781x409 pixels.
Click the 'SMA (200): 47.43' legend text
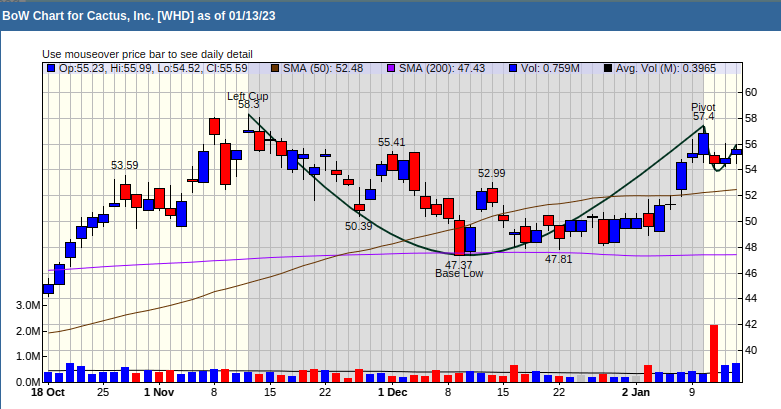442,68
